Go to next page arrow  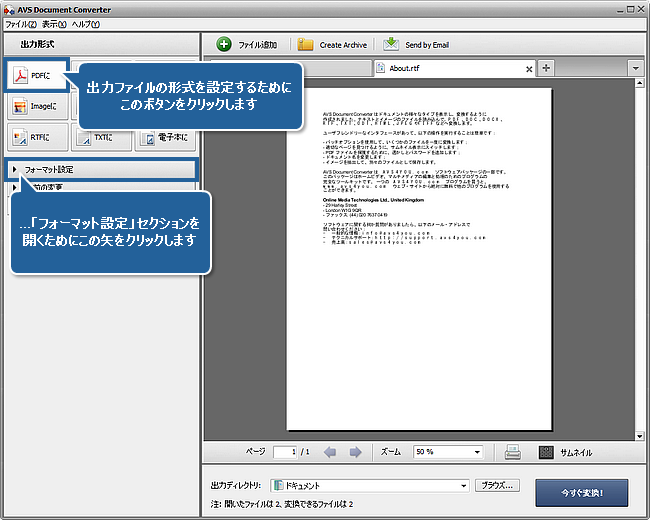(355, 452)
